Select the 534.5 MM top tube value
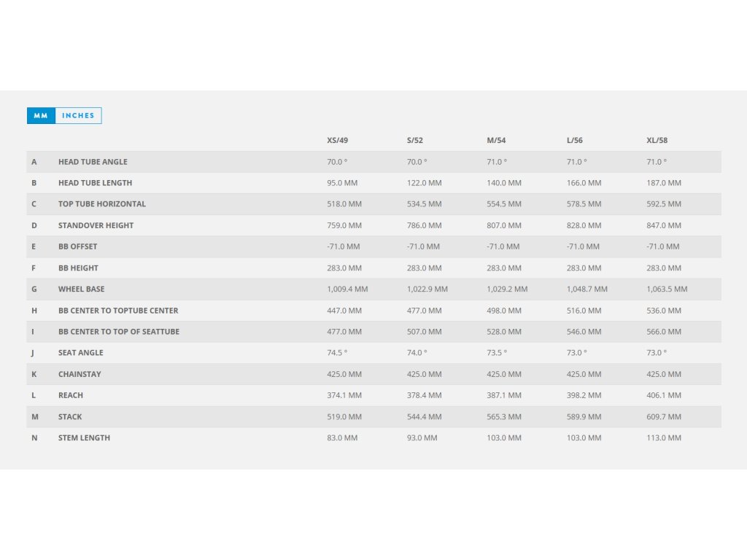Screen dimensions: 747x560 click(x=424, y=204)
